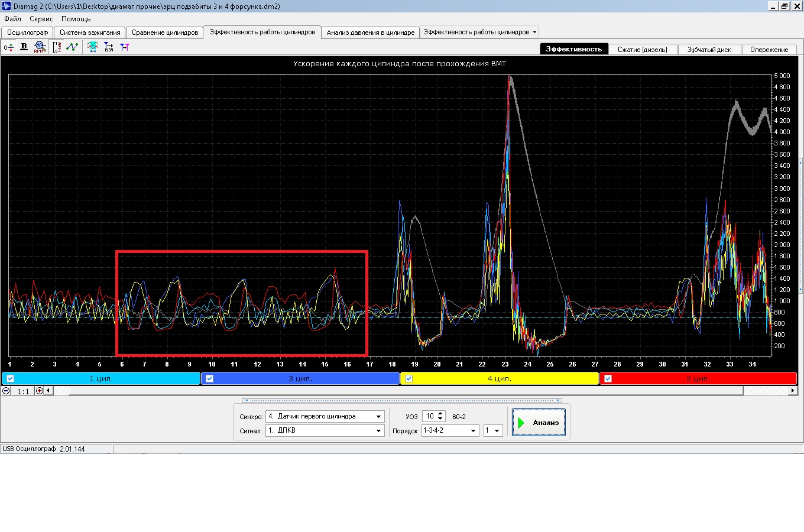The height and width of the screenshot is (532, 804).
Task: Click the 1234 cylinder marker icon
Action: (109, 47)
